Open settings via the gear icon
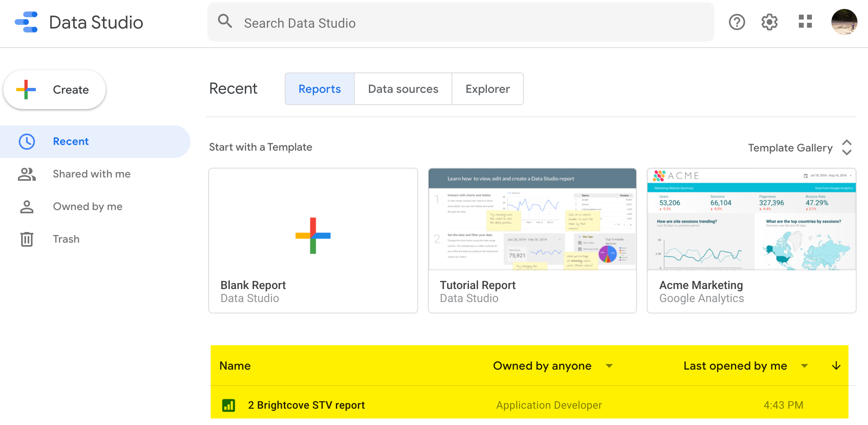The width and height of the screenshot is (868, 425). (769, 22)
